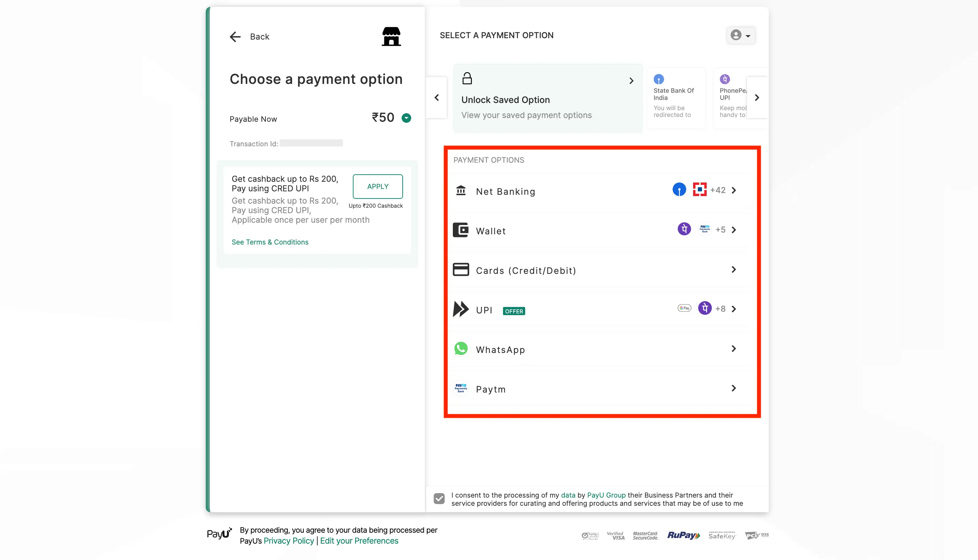Choose Paytm payment option
Screen dimensions: 978x560
point(598,389)
